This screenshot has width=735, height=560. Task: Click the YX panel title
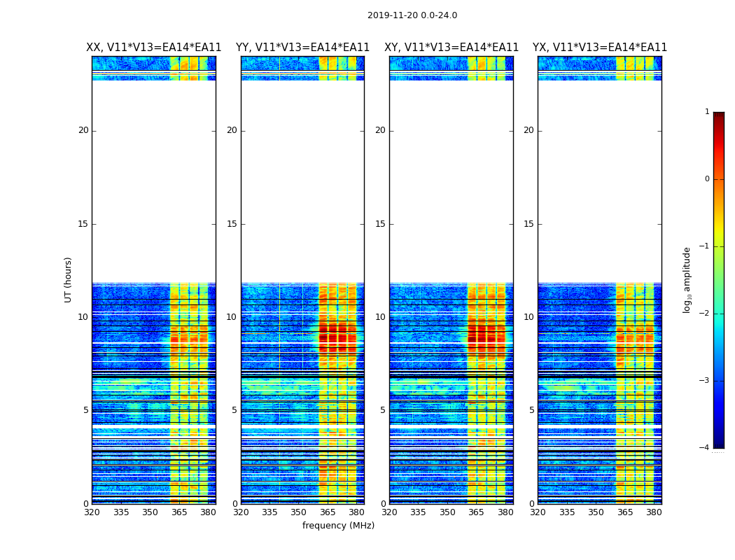pos(599,48)
